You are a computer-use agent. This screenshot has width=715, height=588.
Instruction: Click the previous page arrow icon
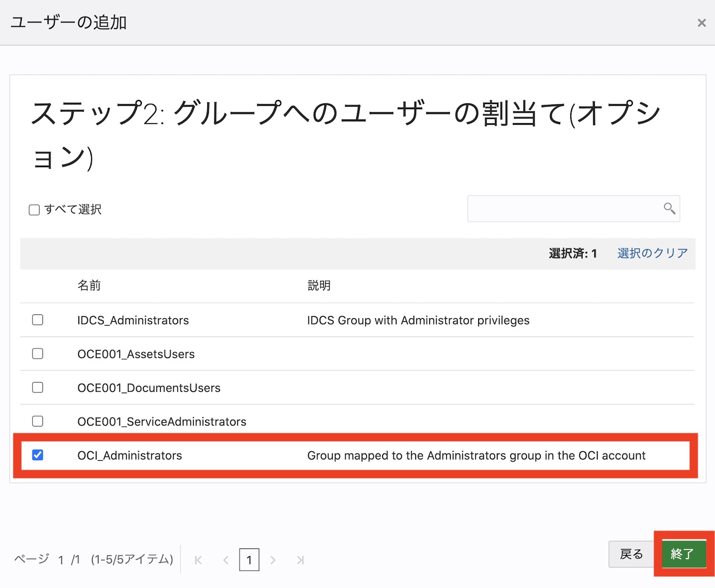pyautogui.click(x=225, y=560)
